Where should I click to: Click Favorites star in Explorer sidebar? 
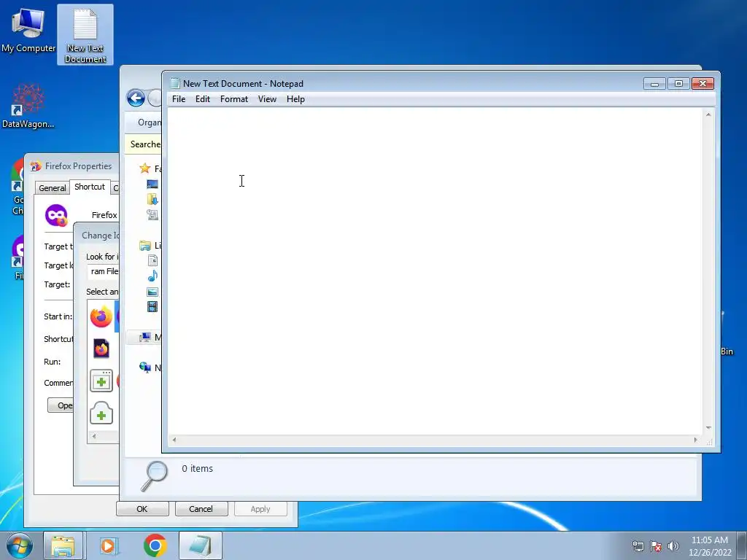[x=145, y=168]
